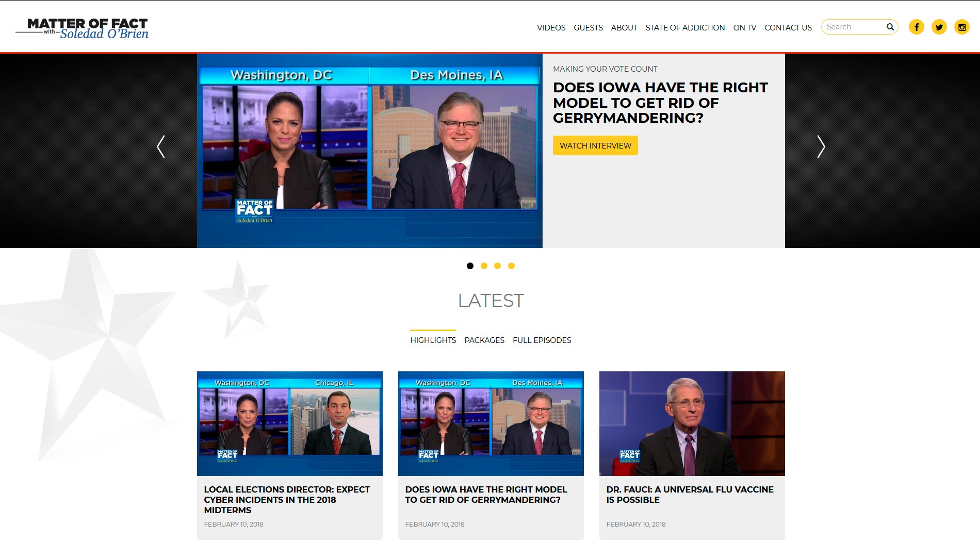
Task: Switch to the Packages tab
Action: (484, 340)
